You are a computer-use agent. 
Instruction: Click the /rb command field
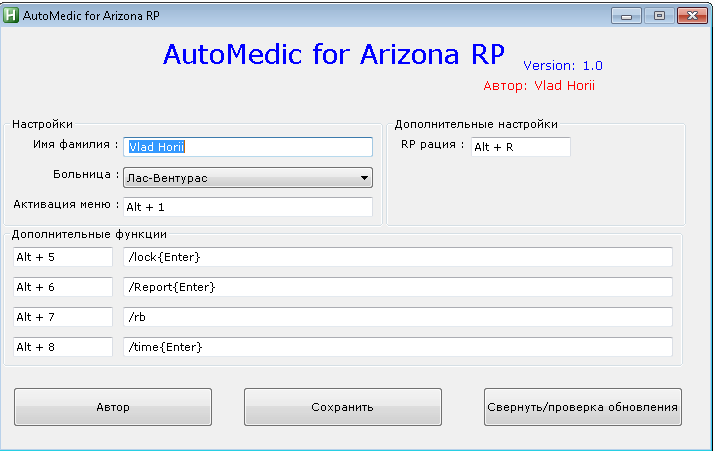398,317
